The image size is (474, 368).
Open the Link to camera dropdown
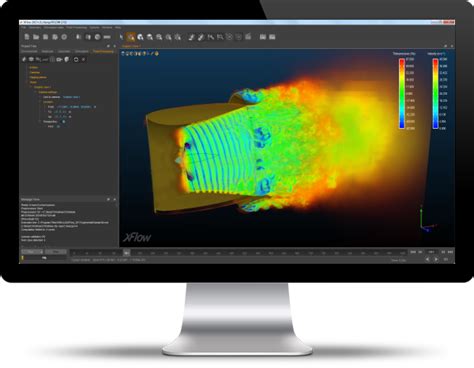click(x=71, y=97)
